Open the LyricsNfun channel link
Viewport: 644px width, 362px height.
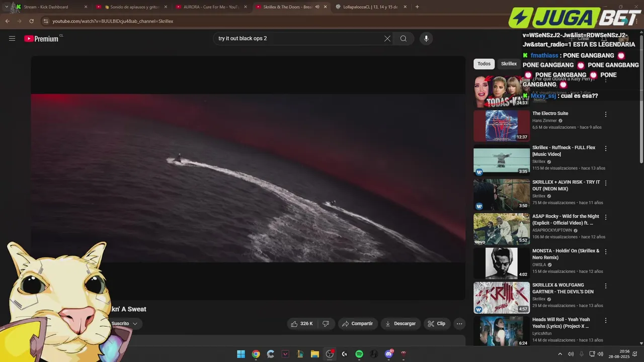[x=542, y=333]
